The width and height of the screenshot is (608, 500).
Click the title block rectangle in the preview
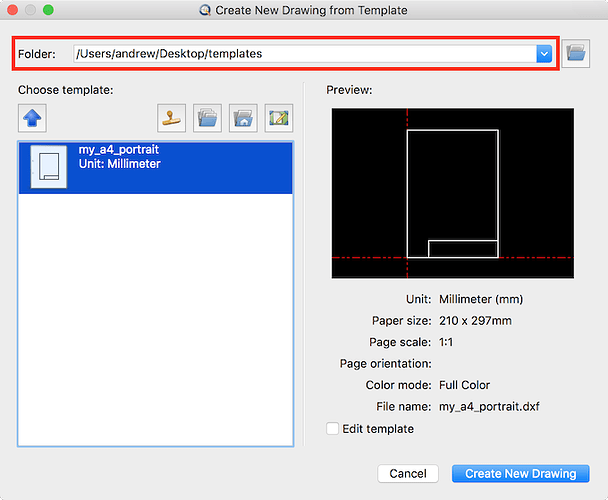463,248
